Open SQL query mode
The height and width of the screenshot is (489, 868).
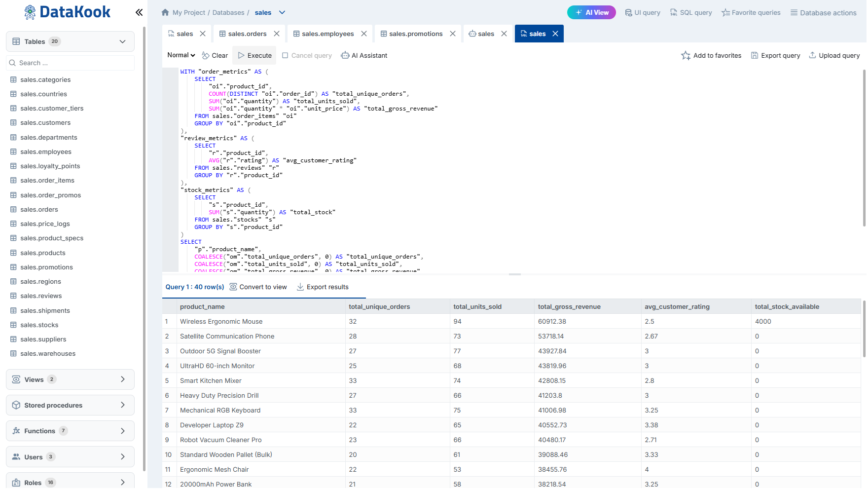point(691,12)
